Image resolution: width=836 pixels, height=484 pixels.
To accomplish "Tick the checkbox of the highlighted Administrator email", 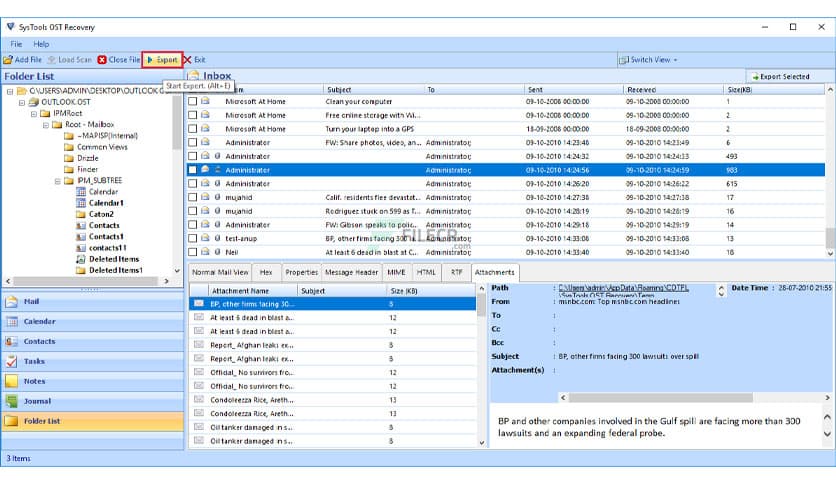I will 192,170.
